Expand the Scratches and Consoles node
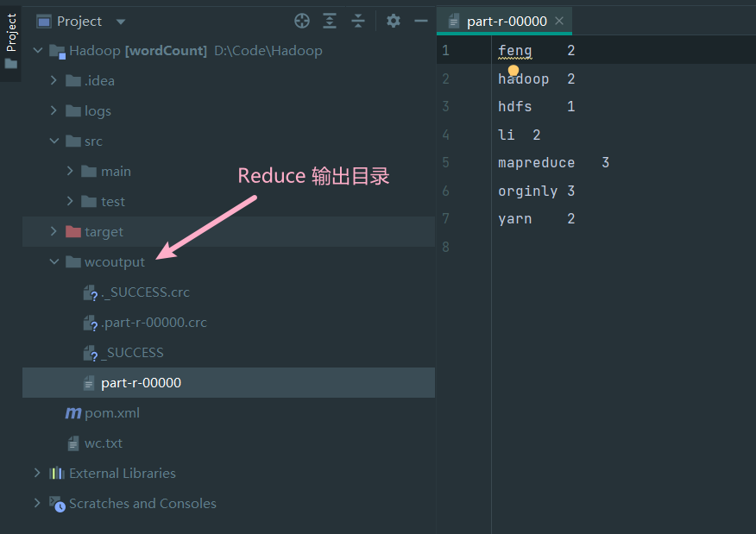 coord(37,503)
